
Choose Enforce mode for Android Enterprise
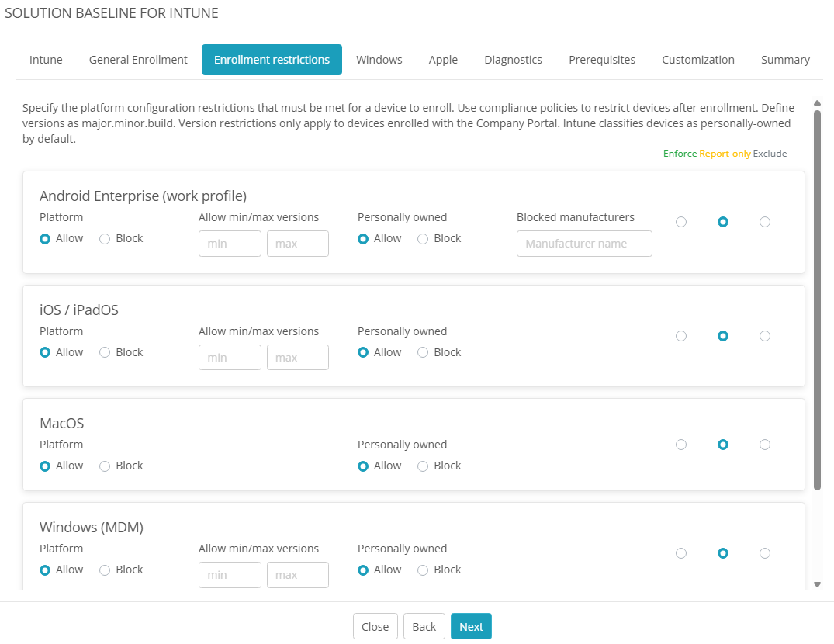(x=681, y=222)
